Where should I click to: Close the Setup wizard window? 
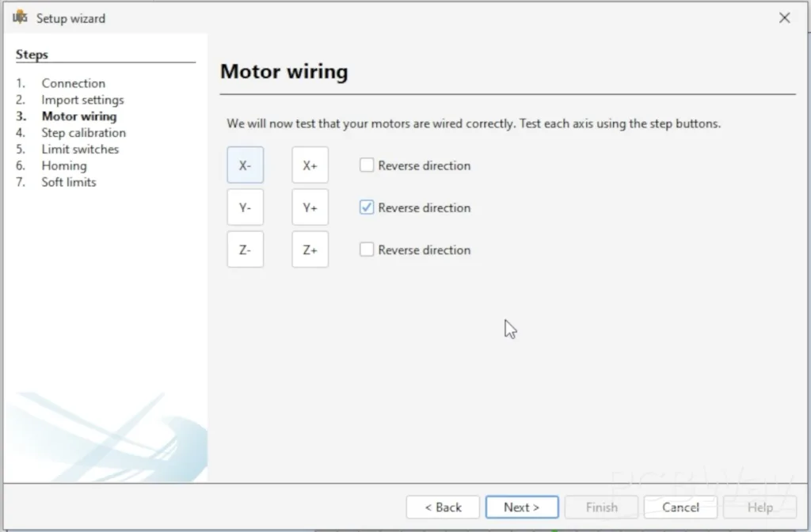coord(784,17)
